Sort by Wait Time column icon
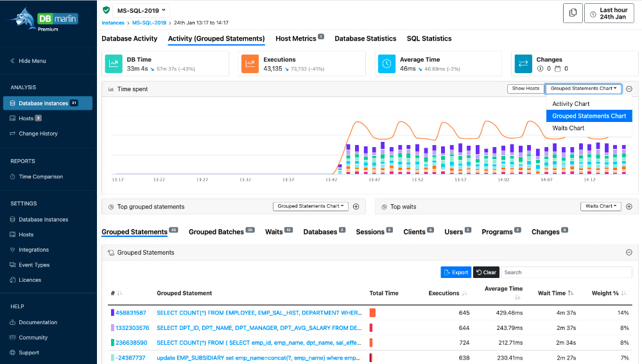The image size is (642, 364). coord(571,293)
